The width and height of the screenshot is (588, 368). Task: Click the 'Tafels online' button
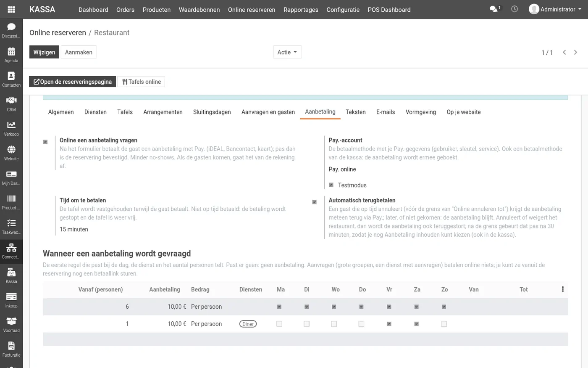[x=141, y=82]
